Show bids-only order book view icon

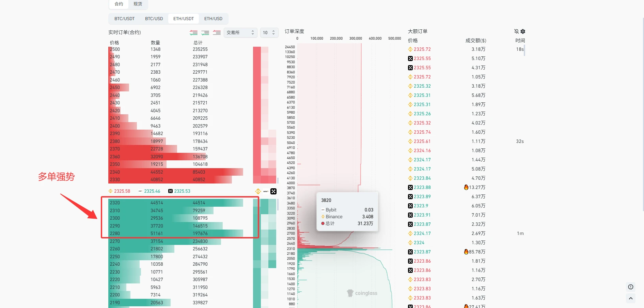click(x=205, y=33)
